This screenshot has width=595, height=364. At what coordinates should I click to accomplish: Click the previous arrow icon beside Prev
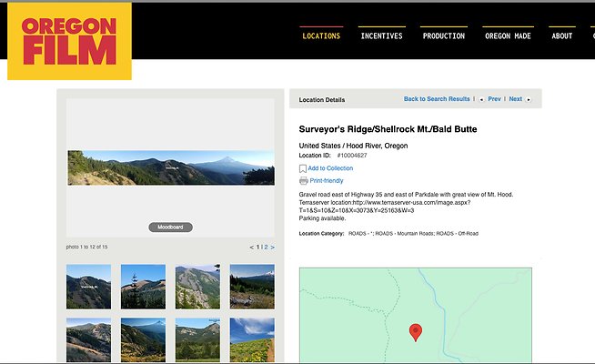tap(481, 99)
